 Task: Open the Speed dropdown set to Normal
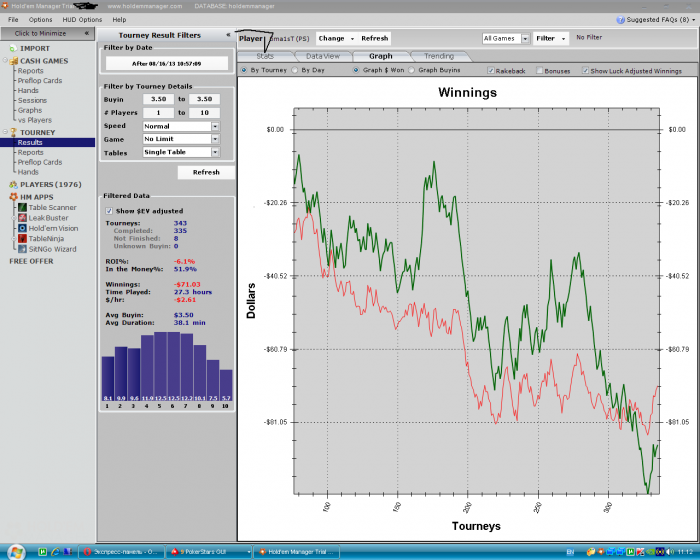point(180,127)
